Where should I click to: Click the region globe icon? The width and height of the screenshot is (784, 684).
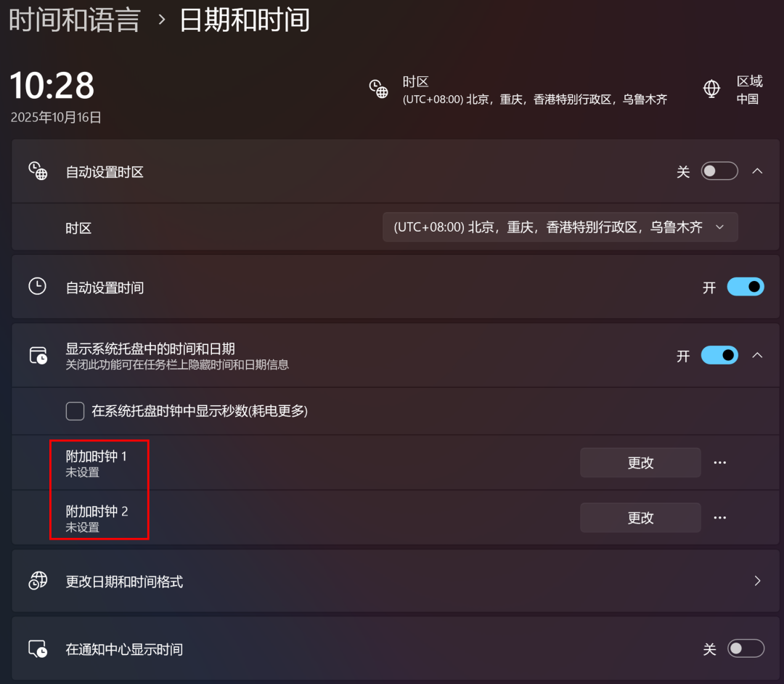[x=711, y=89]
